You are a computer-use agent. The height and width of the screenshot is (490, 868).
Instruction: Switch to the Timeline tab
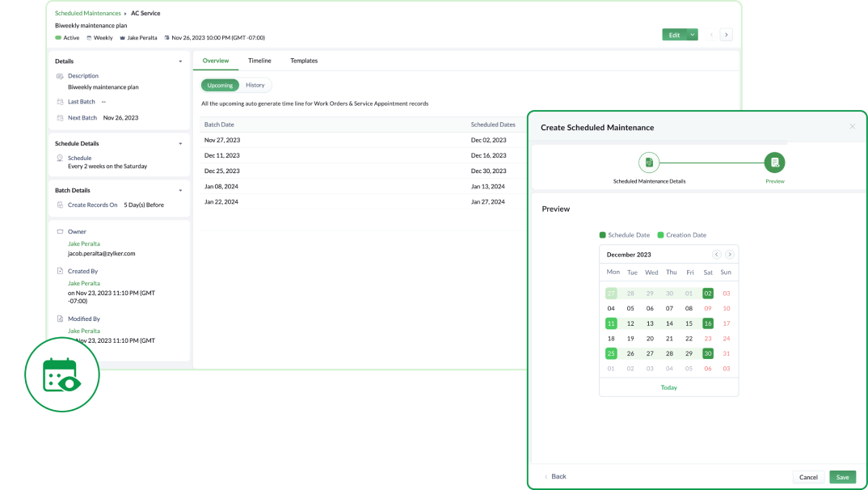tap(259, 61)
